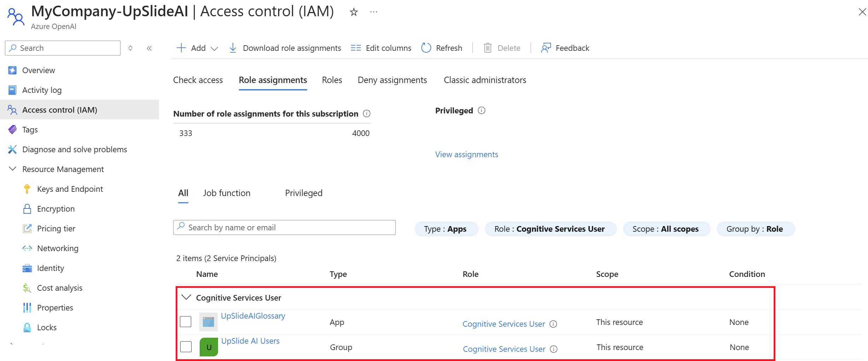Click the Delete toolbar button

pyautogui.click(x=502, y=48)
